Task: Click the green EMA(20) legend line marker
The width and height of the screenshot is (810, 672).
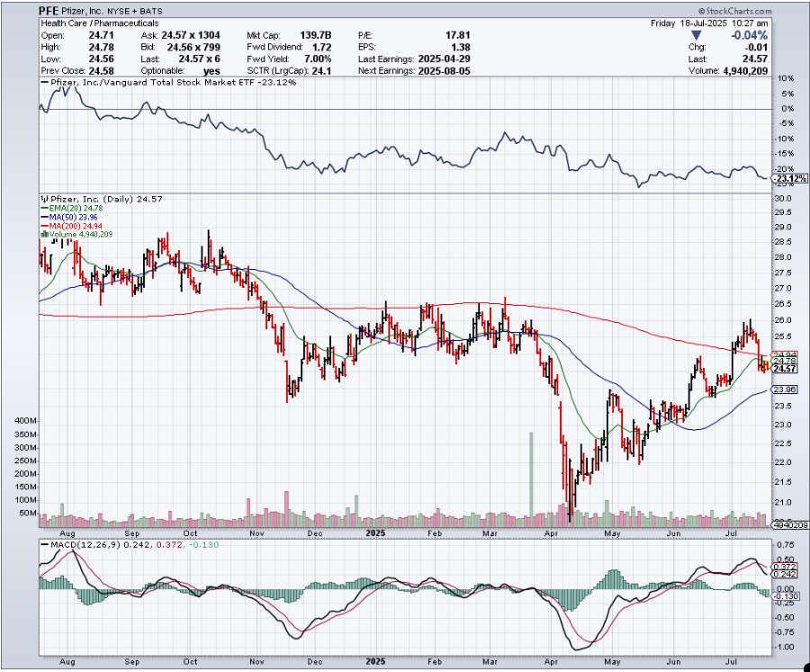Action: tap(44, 208)
